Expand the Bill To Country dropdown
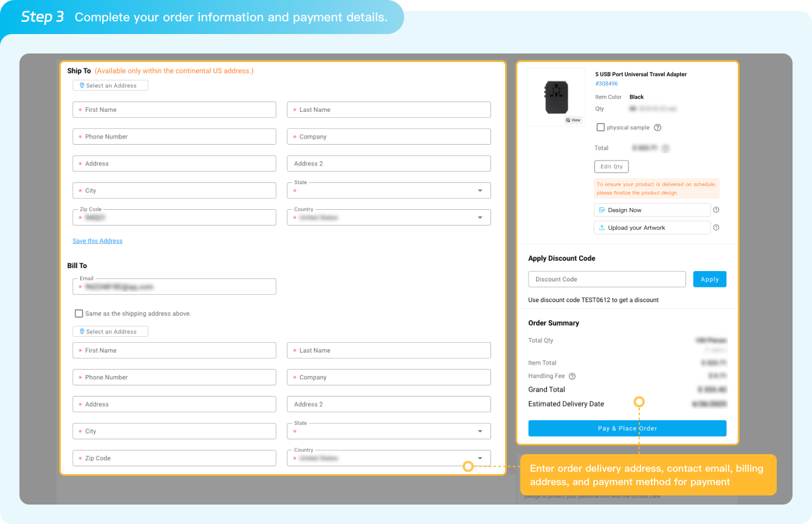The image size is (812, 524). 480,458
